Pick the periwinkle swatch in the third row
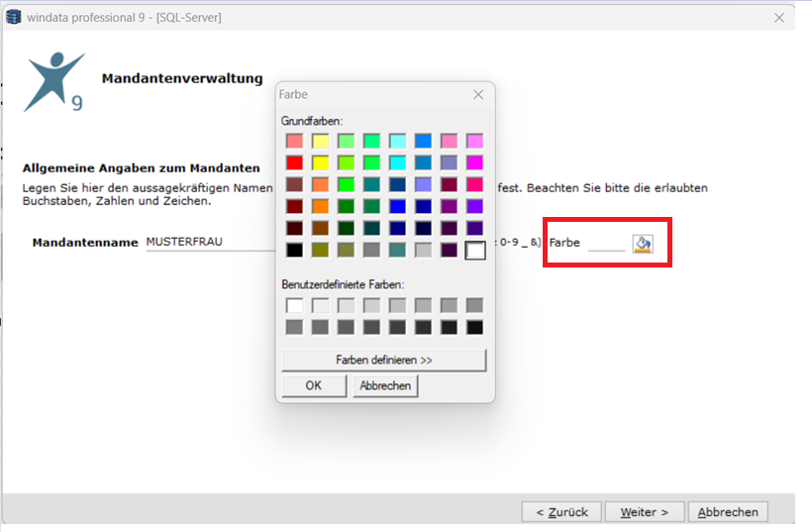812x532 pixels. click(x=423, y=184)
